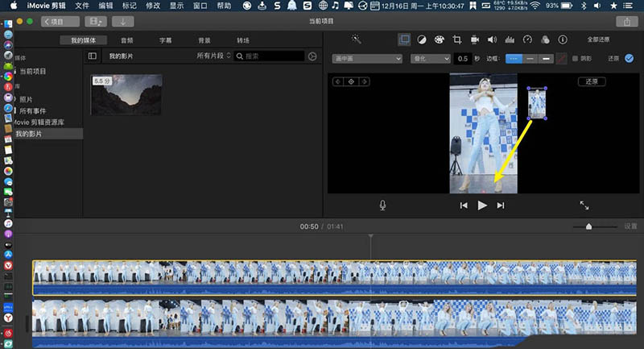Screen dimensions: 644x349
Task: Select the 5.5 分 night sky thumbnail
Action: (126, 95)
